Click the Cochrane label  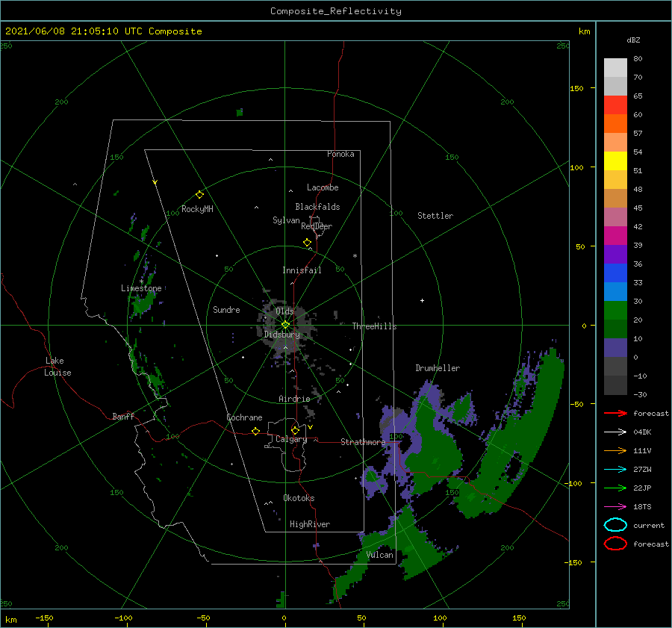point(244,417)
